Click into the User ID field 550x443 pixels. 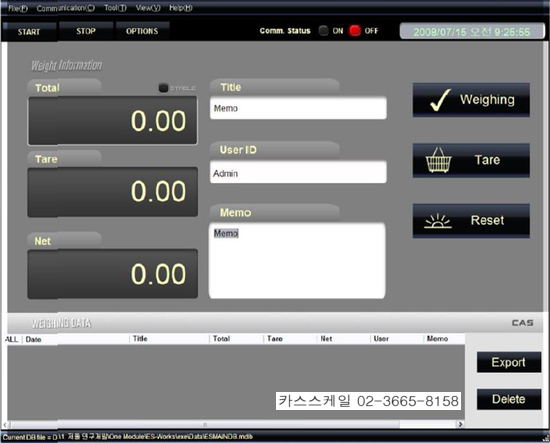pos(298,172)
